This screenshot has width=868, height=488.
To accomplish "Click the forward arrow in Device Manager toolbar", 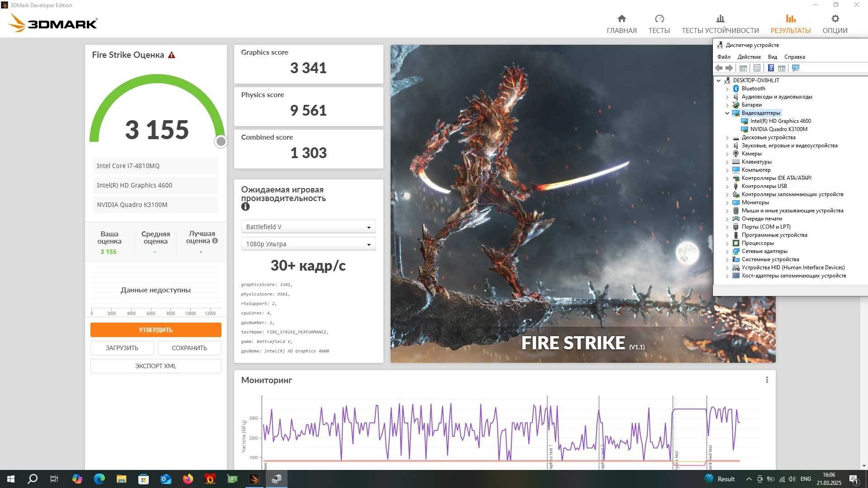I will pos(729,68).
